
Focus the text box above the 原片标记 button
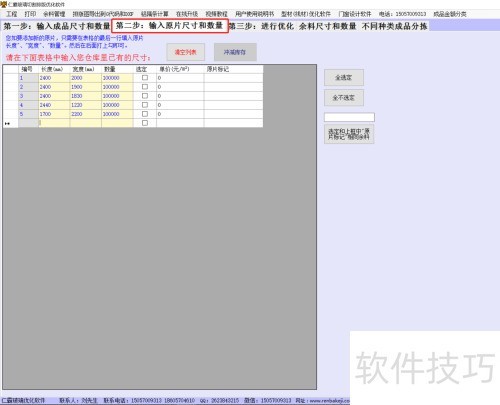click(x=349, y=117)
